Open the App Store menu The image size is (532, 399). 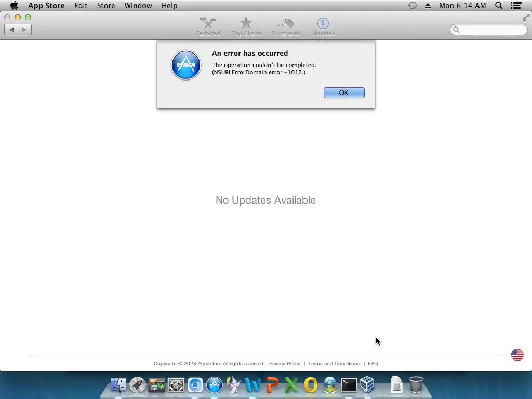coord(46,6)
